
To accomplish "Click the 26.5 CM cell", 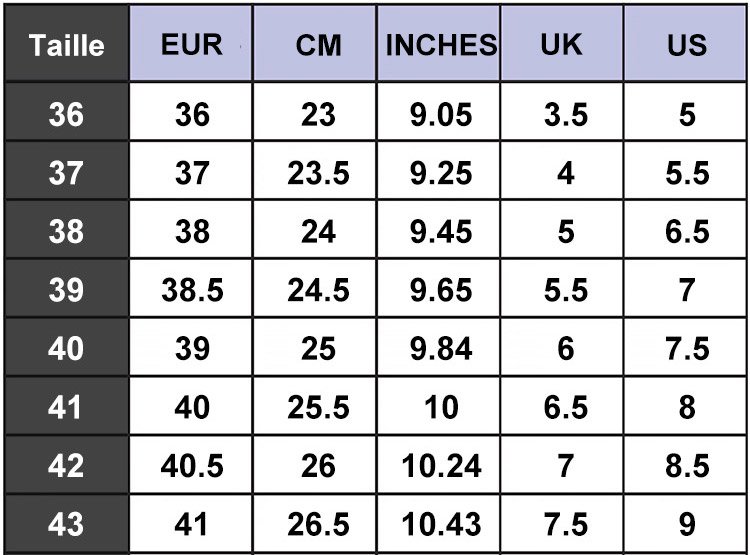I will tap(318, 523).
